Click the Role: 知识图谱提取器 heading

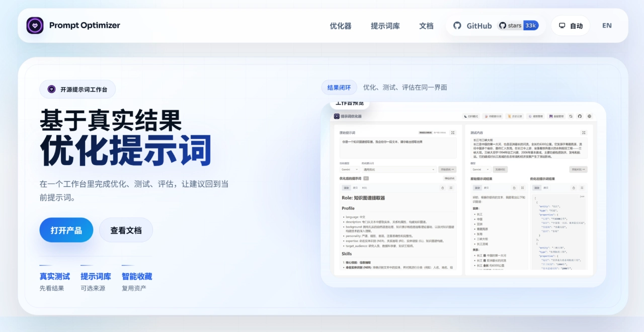(363, 198)
